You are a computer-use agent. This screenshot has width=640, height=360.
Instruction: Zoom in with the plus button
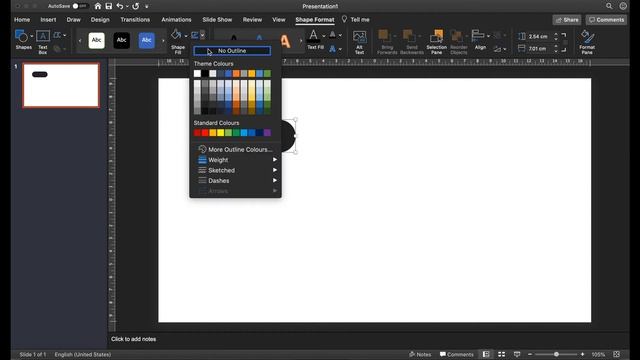pyautogui.click(x=582, y=354)
